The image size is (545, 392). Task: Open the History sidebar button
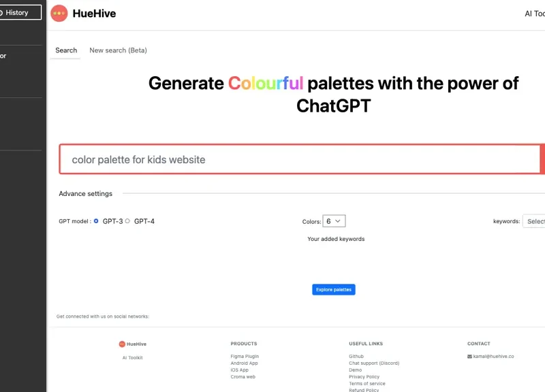click(21, 12)
